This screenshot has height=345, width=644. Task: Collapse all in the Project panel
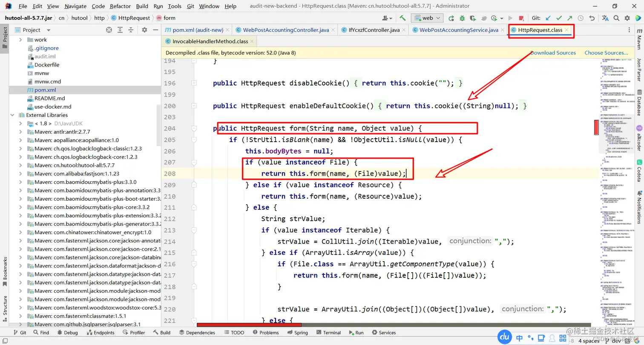[x=131, y=30]
